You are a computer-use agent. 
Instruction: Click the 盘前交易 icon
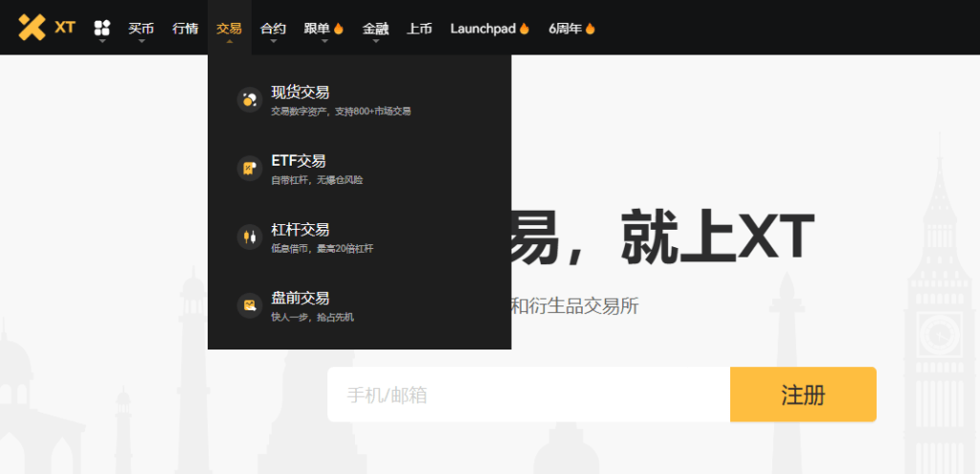click(x=249, y=305)
